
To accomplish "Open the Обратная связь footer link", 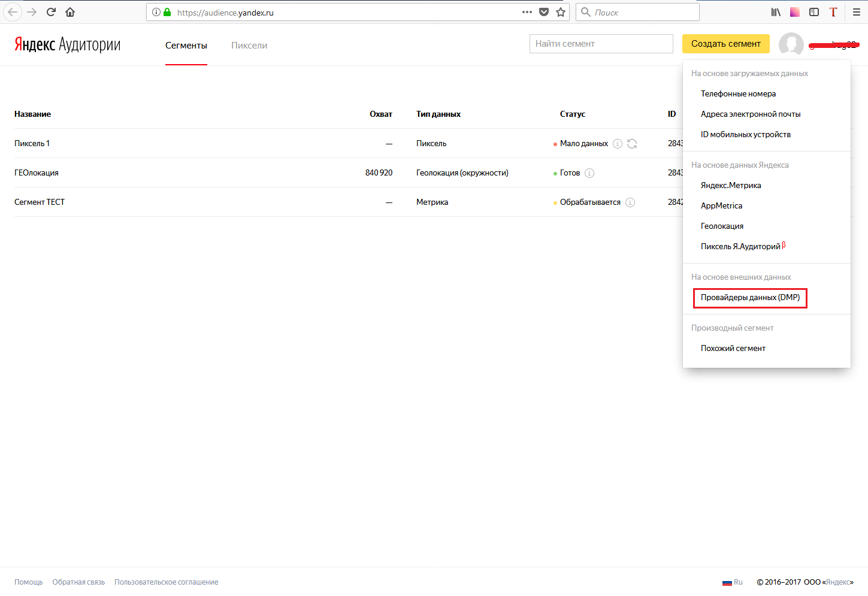I will pos(78,582).
